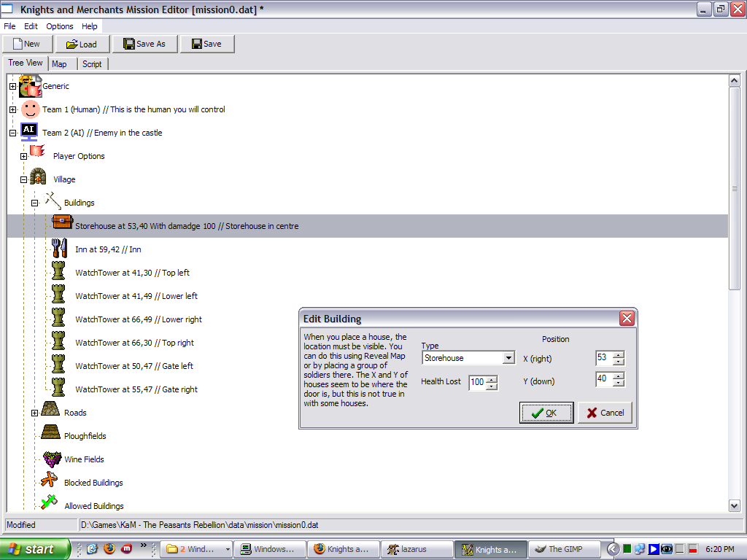
Task: Click the Save As toolbar button
Action: coord(144,44)
